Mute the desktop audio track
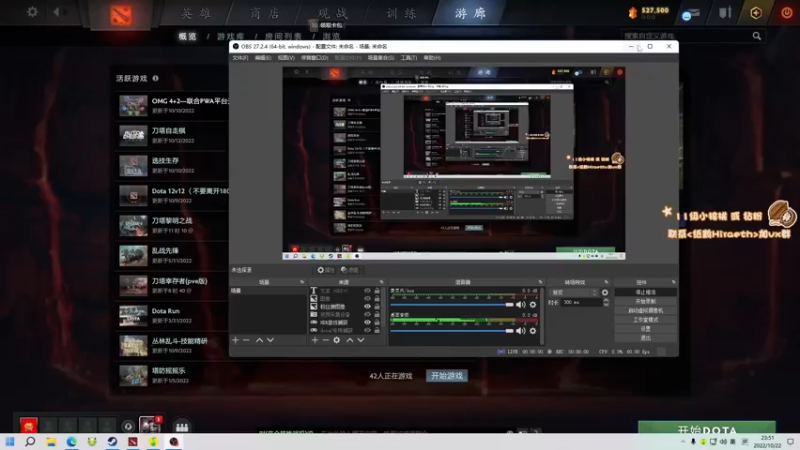The image size is (800, 450). (520, 331)
